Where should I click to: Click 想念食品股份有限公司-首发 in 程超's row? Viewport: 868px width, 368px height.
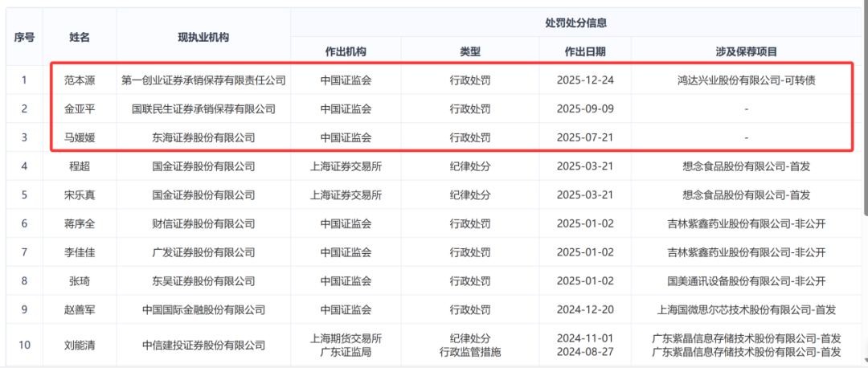tap(746, 166)
